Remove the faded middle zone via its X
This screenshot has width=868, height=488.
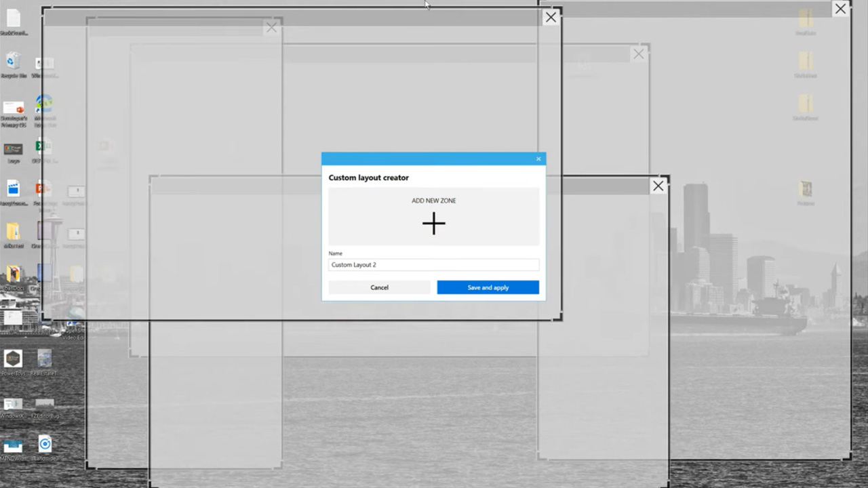(638, 54)
